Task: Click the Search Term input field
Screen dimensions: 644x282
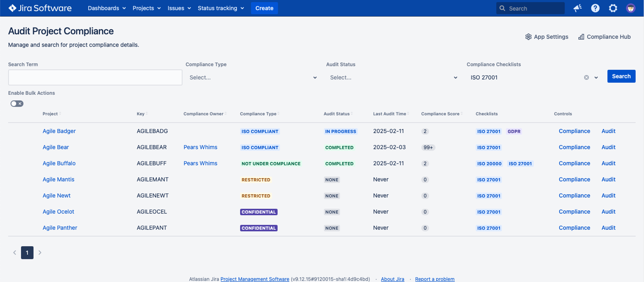Action: click(95, 78)
